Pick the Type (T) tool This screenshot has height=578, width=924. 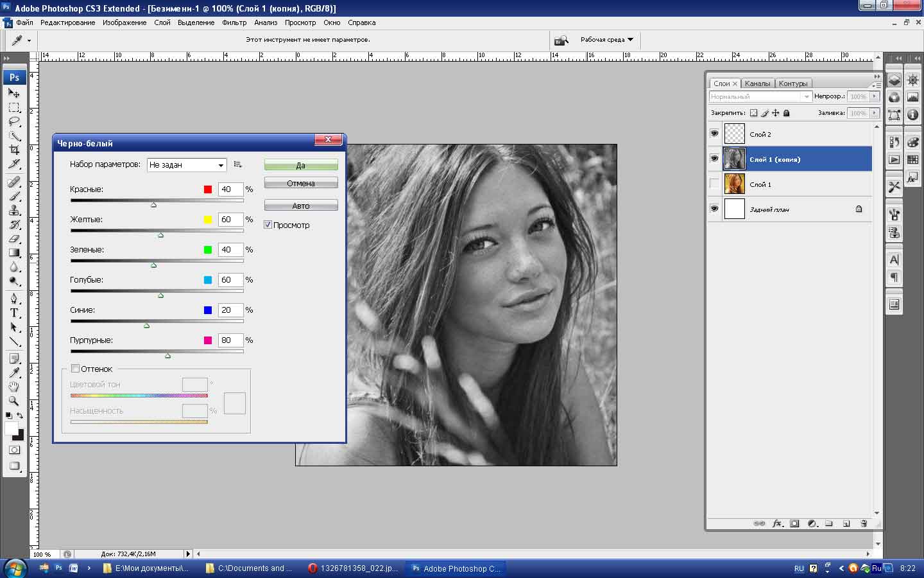coord(14,313)
